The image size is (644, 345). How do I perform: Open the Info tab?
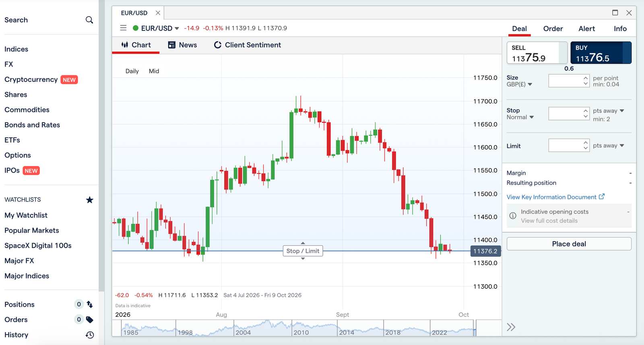[x=620, y=29]
